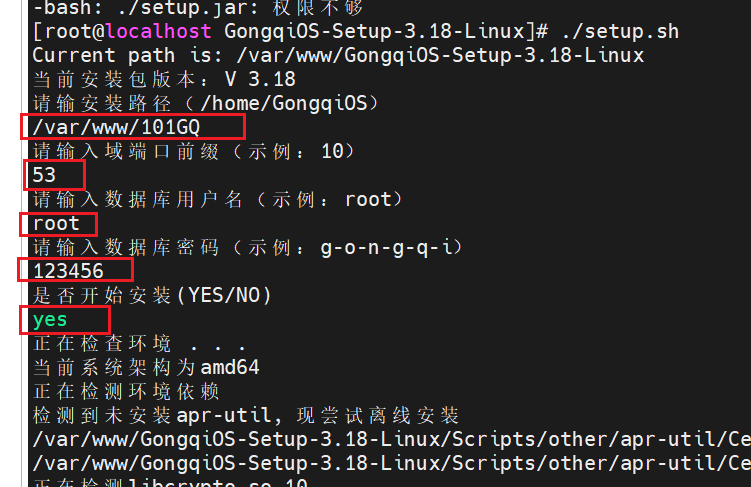751x487 pixels.
Task: Click the apr-util not installed message
Action: pyautogui.click(x=246, y=415)
